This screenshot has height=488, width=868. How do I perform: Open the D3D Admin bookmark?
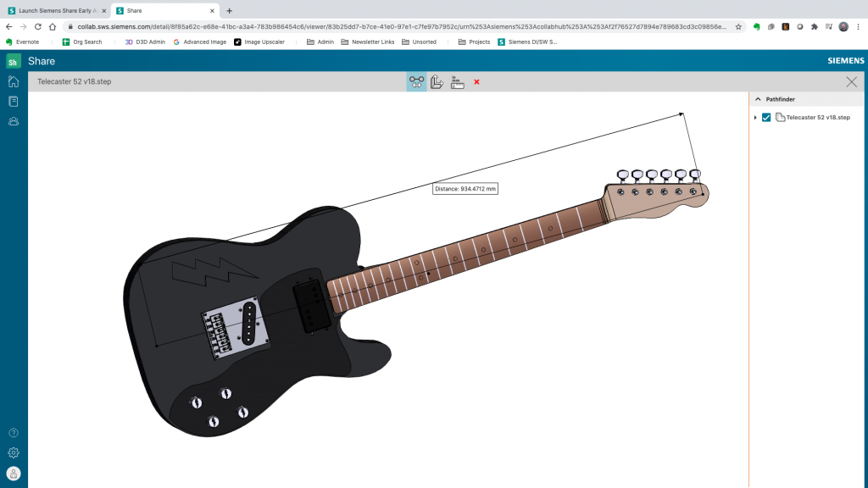[145, 42]
